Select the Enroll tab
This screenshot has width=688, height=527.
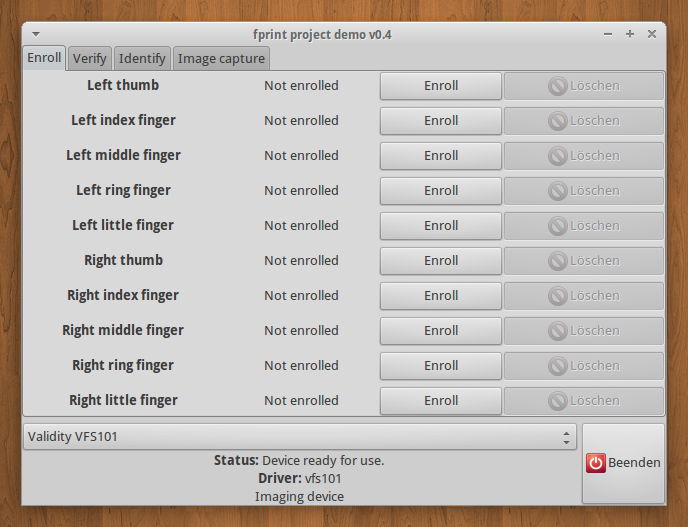tap(44, 58)
